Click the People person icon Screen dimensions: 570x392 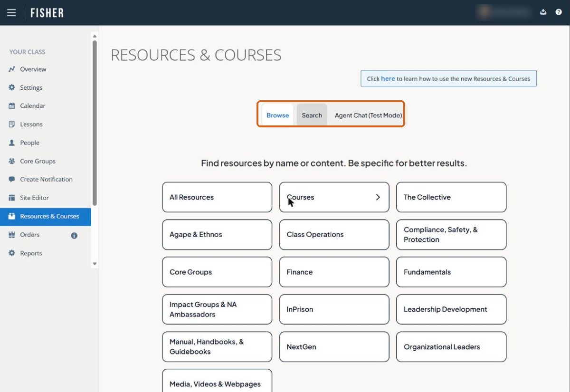coord(12,143)
